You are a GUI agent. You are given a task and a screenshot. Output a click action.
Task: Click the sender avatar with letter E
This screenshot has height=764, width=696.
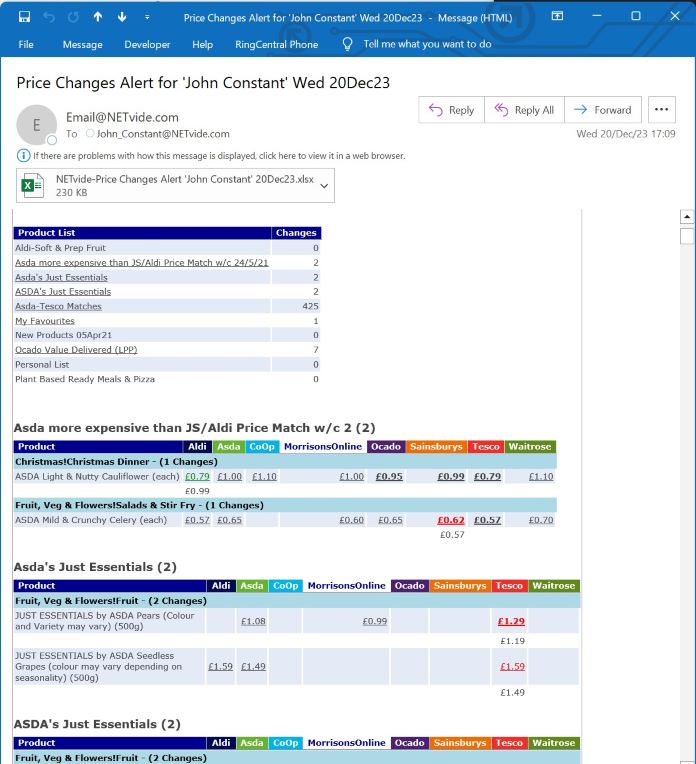37,125
